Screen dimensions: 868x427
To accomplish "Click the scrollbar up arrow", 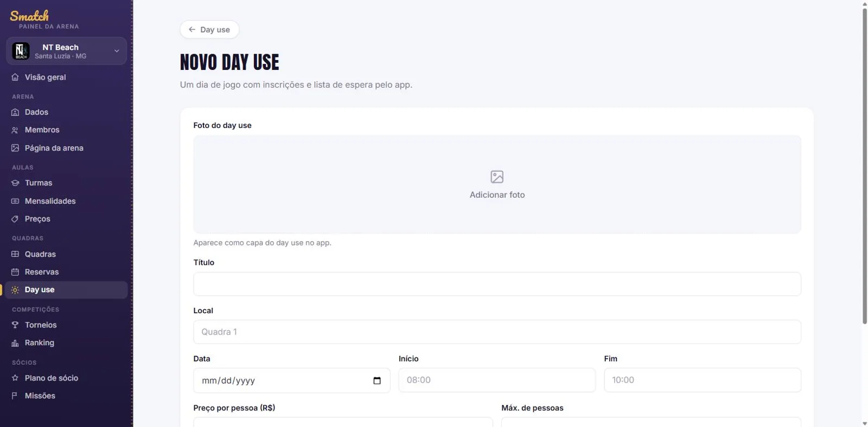I will (x=865, y=4).
